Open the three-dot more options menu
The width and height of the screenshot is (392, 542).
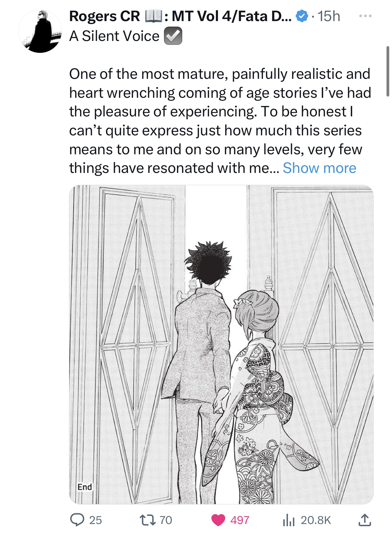(365, 16)
